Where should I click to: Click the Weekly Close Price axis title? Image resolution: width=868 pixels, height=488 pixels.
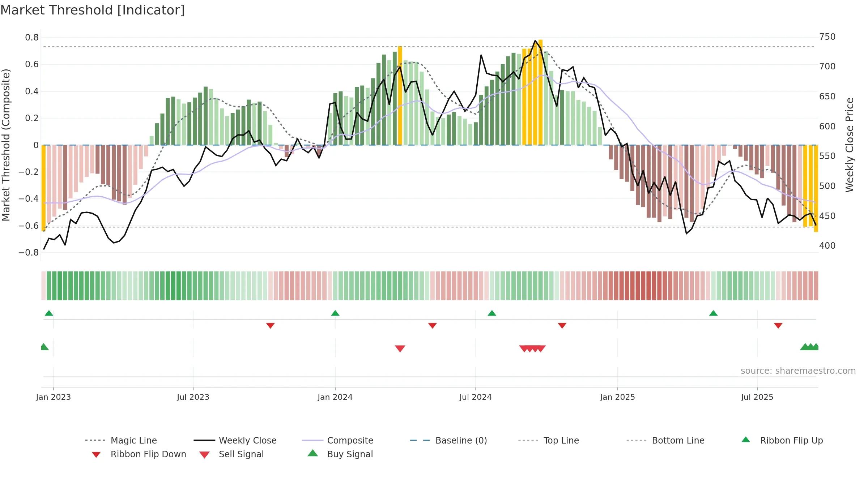[850, 145]
